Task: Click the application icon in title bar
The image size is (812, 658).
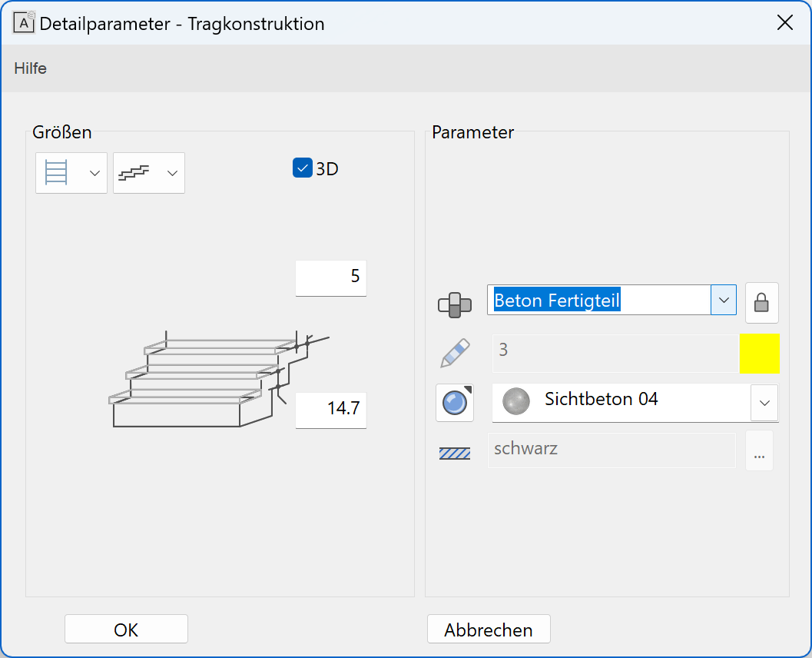Action: (25, 23)
